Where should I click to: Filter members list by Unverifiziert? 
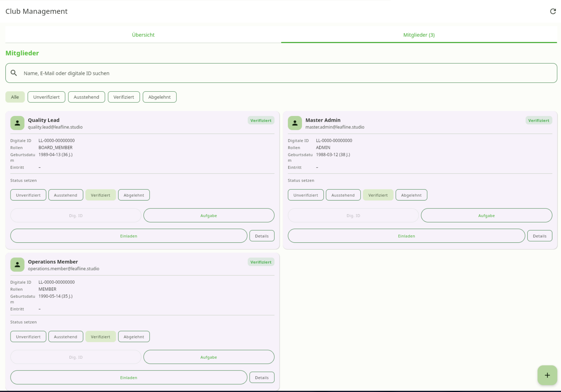tap(46, 97)
